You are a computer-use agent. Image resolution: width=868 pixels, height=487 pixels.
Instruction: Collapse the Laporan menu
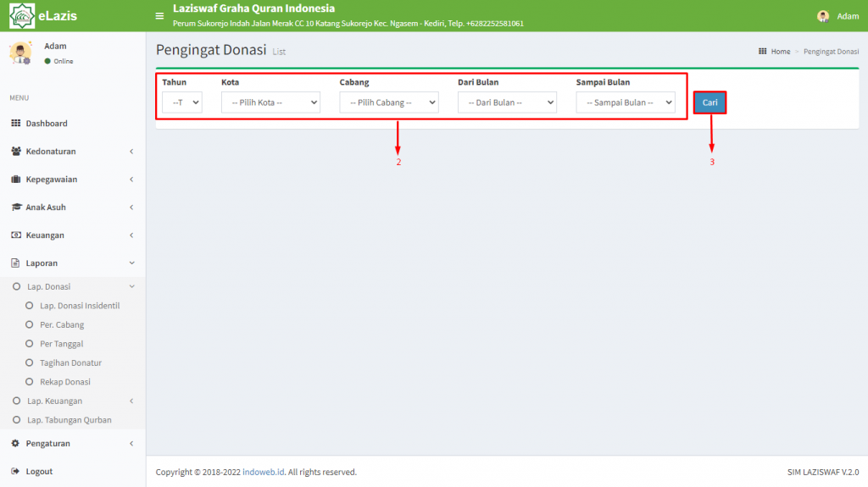point(73,263)
